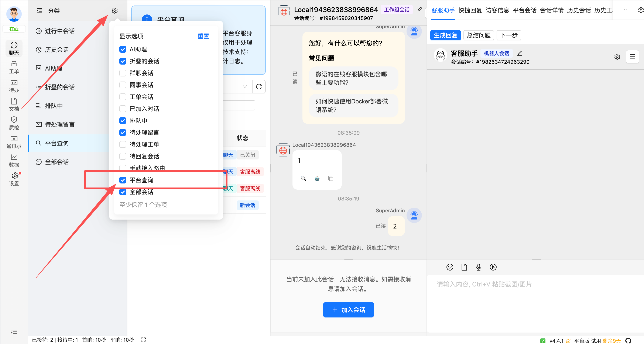Check the 工单会话 checkbox

click(x=123, y=97)
